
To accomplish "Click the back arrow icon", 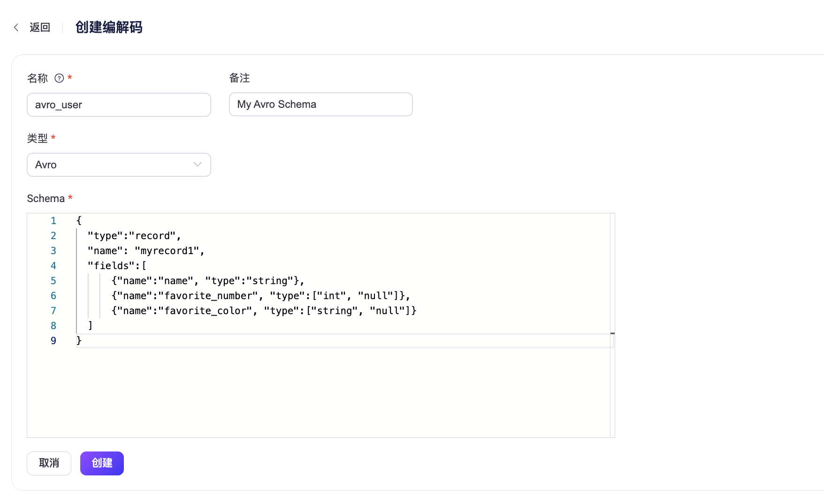I will click(x=16, y=28).
